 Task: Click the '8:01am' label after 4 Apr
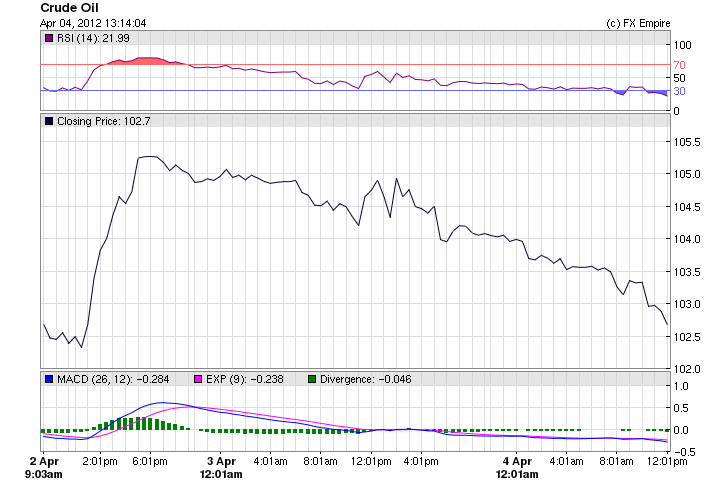click(616, 461)
